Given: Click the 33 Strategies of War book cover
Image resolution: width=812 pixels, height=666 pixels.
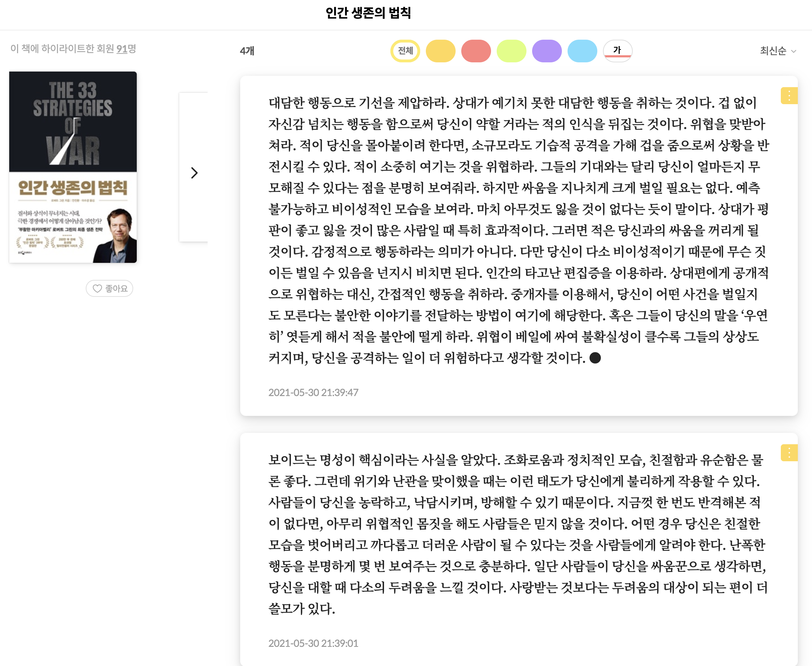Looking at the screenshot, I should [x=73, y=167].
